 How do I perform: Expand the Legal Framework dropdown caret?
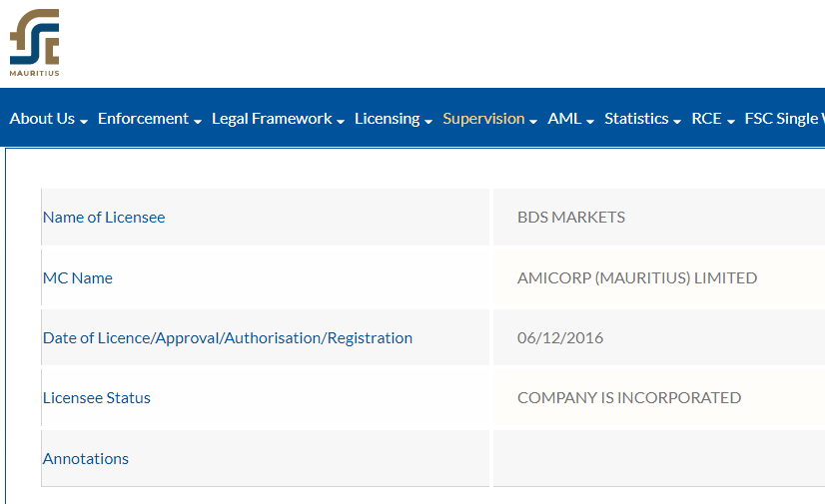coord(341,122)
